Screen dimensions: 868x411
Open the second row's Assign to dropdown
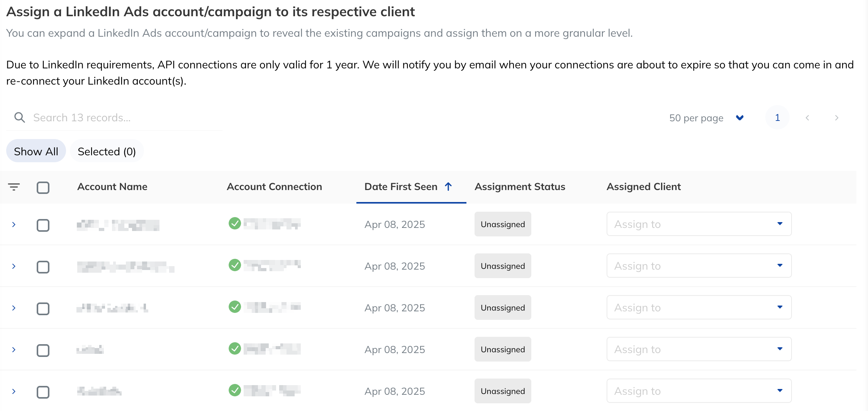pos(699,266)
